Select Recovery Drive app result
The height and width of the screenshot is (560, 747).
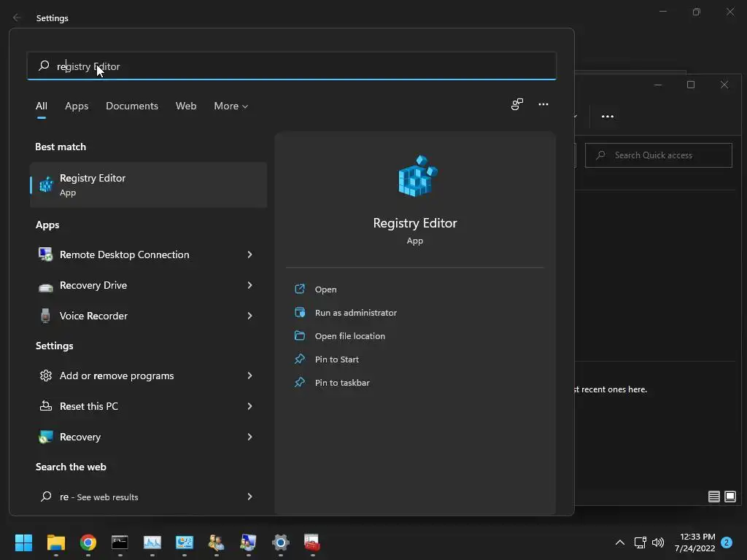(148, 285)
